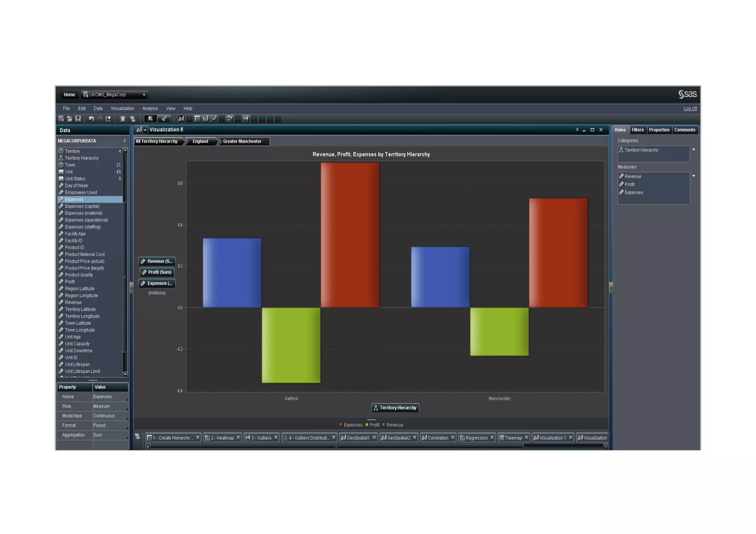This screenshot has height=534, width=756.
Task: Toggle the selection mode toolbar button
Action: 150,119
